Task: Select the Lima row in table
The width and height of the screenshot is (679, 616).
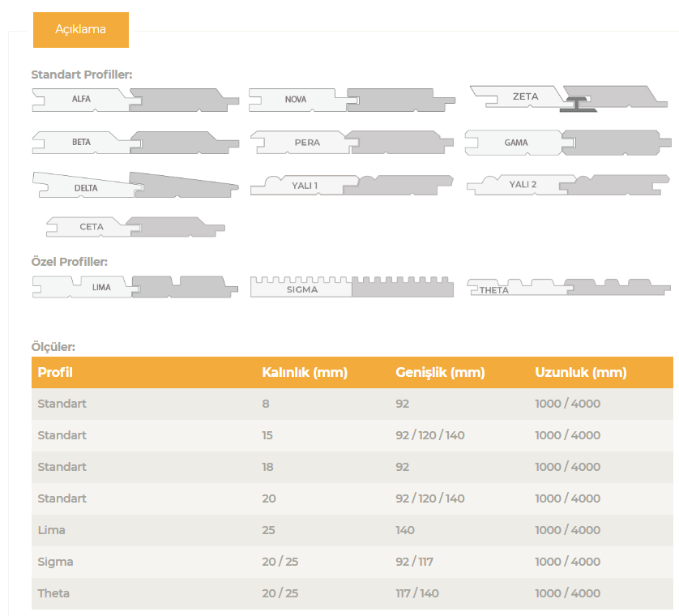Action: [x=51, y=530]
